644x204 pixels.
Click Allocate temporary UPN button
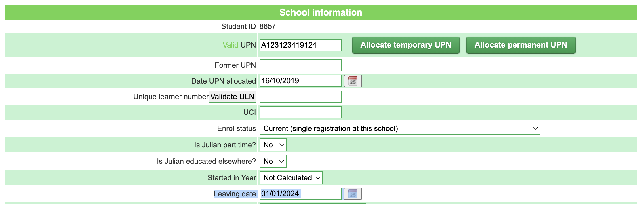(406, 45)
